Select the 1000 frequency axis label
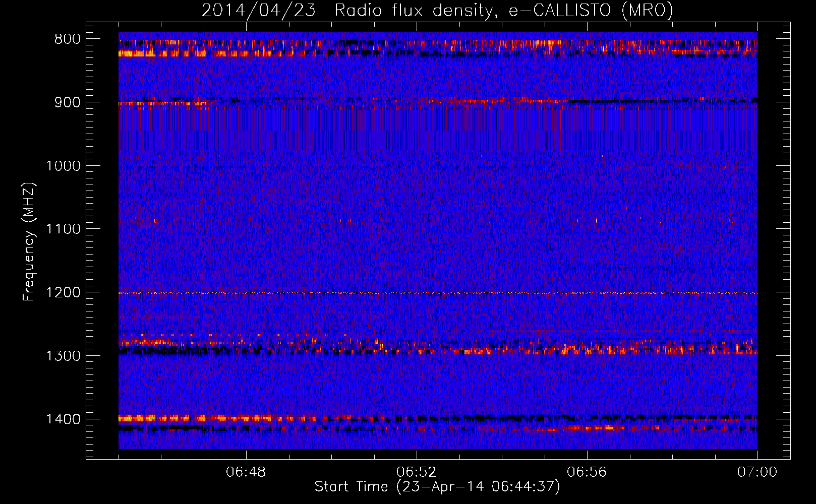816x504 pixels. (63, 166)
